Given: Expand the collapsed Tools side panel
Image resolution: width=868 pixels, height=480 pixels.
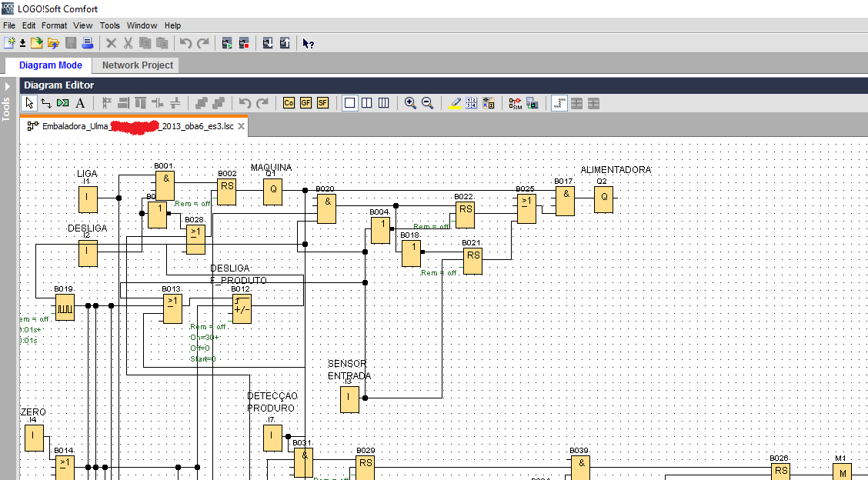Looking at the screenshot, I should click(7, 86).
